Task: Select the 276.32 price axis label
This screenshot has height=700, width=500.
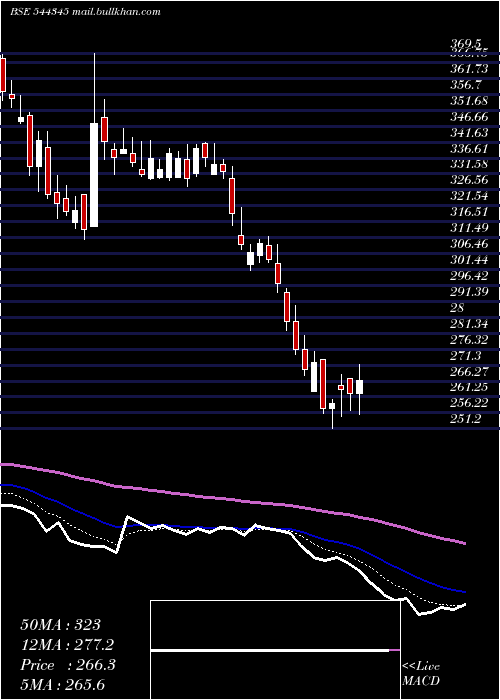Action: [x=469, y=340]
